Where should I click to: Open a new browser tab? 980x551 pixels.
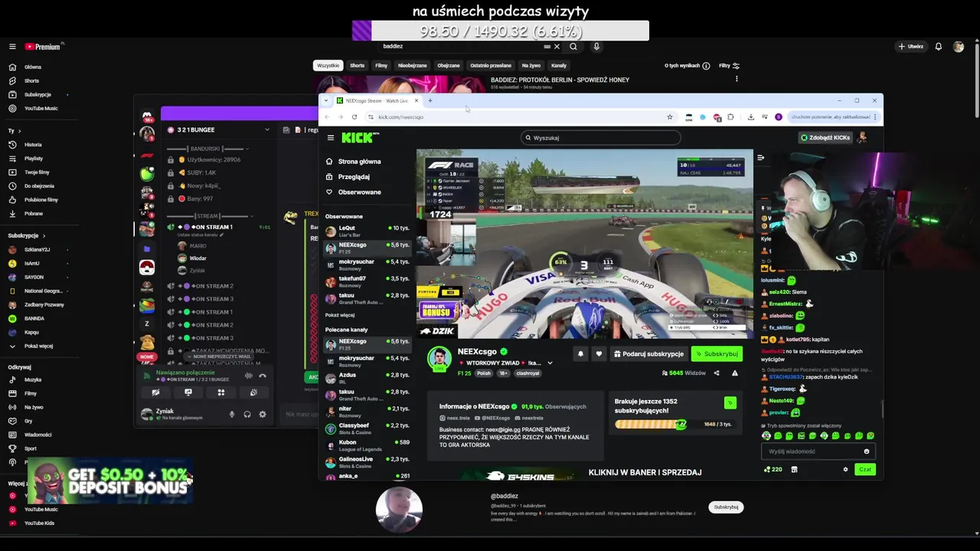click(x=430, y=100)
